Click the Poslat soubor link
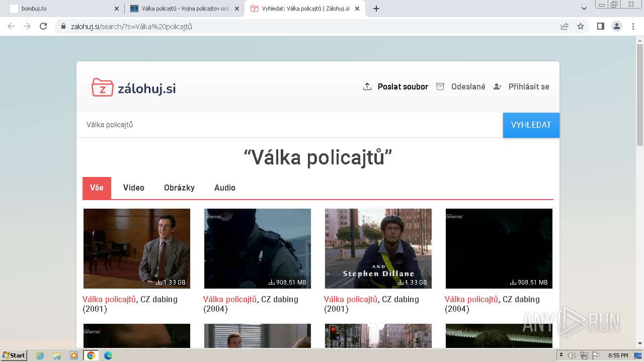The height and width of the screenshot is (362, 644). [403, 86]
